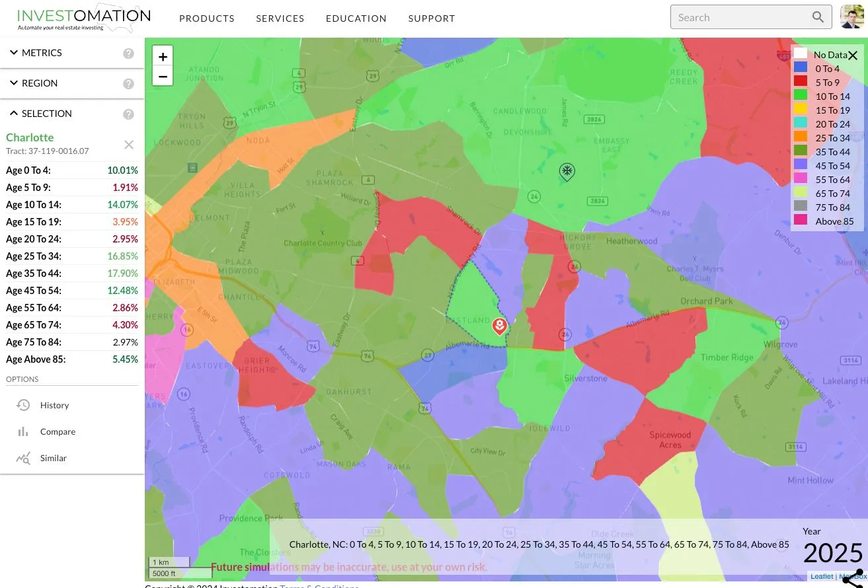Screen dimensions: 868x588
Task: Click the 65 To 74 legend swatch
Action: tap(801, 192)
